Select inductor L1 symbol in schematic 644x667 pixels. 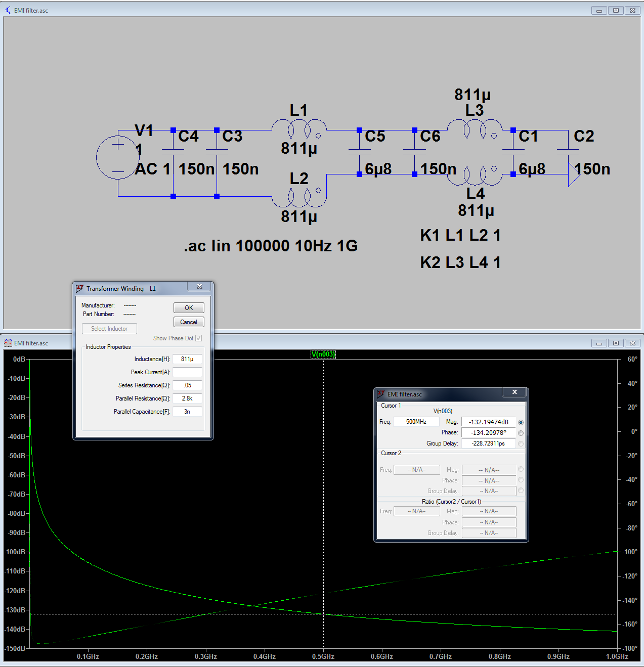(298, 130)
